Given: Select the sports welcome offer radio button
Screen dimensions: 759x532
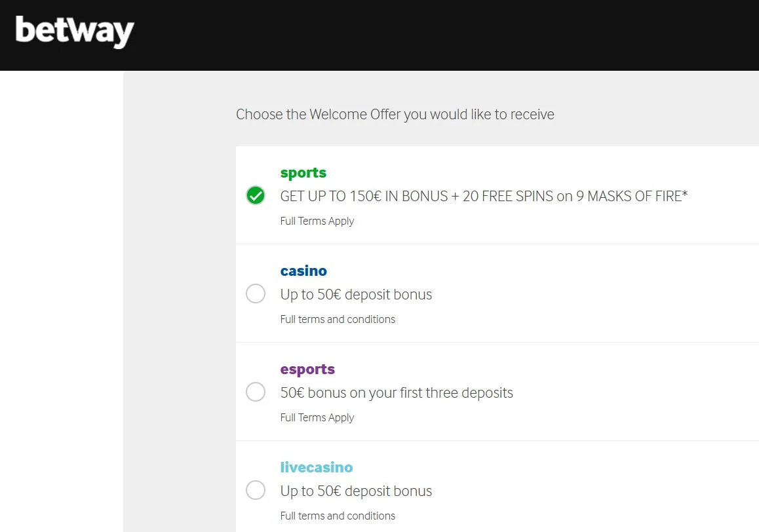Looking at the screenshot, I should pos(256,195).
